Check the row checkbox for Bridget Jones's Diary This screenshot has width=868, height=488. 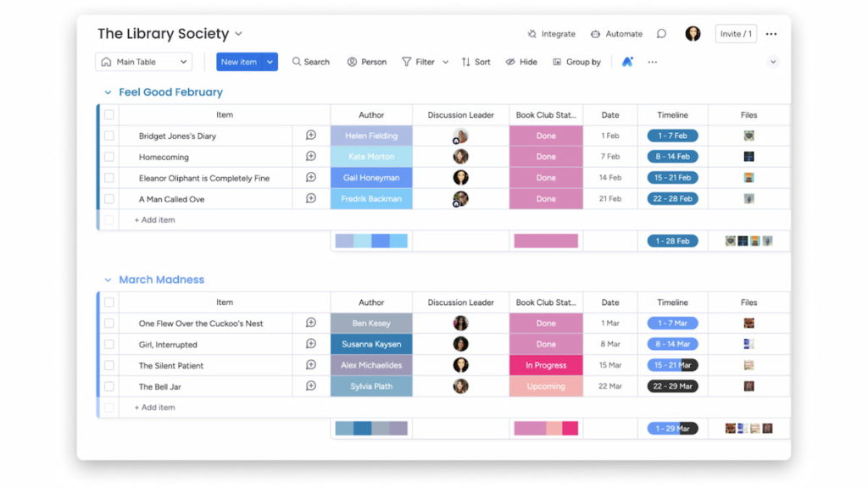click(x=108, y=136)
